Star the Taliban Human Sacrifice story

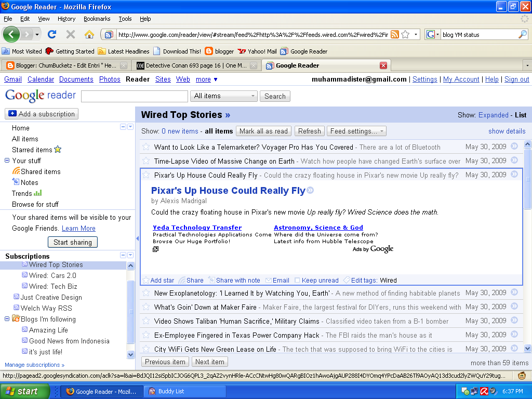click(146, 321)
